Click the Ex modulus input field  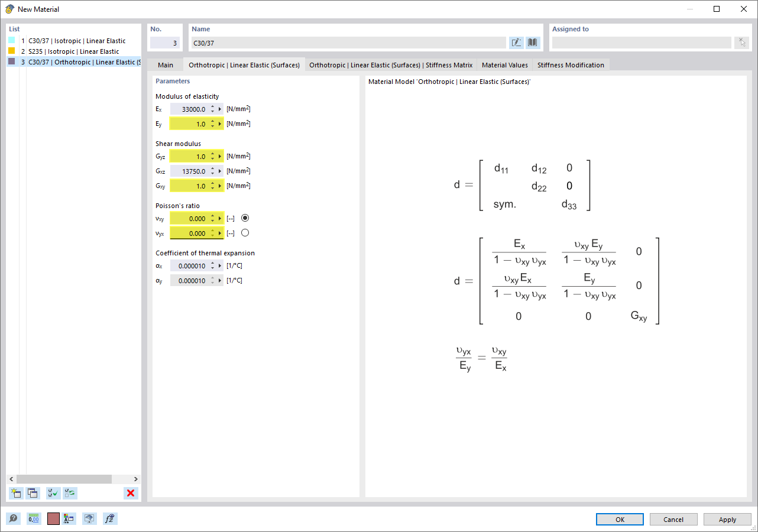pyautogui.click(x=189, y=109)
